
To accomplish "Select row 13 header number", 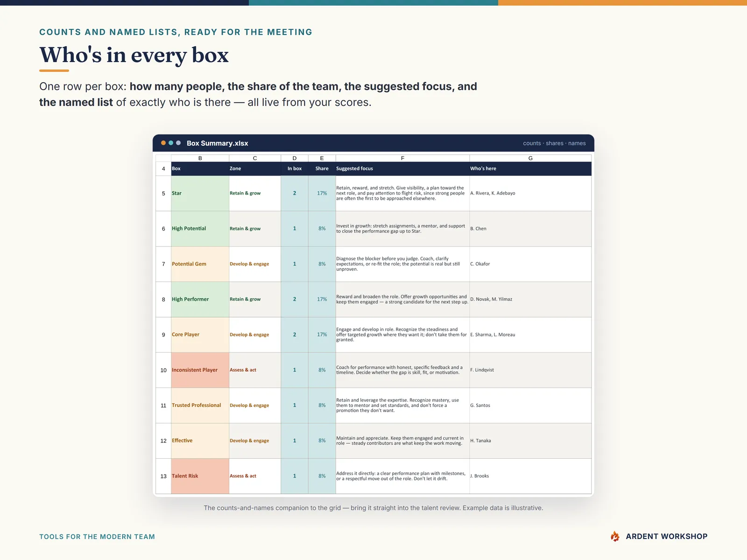I will click(x=163, y=476).
